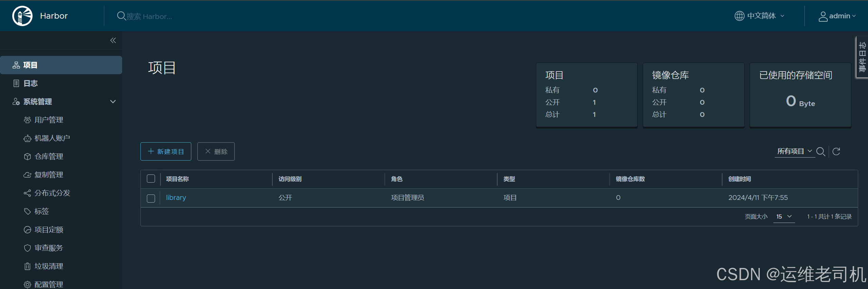This screenshot has width=868, height=289.
Task: Open the 所有项目 filter dropdown
Action: pyautogui.click(x=795, y=151)
